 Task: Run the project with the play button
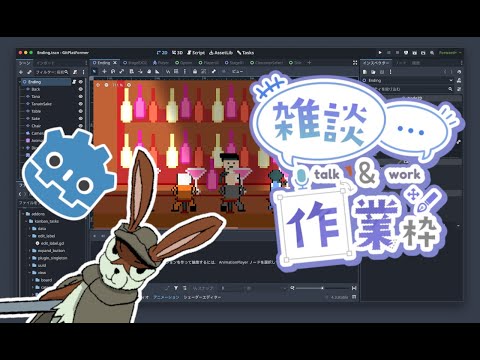tap(380, 53)
